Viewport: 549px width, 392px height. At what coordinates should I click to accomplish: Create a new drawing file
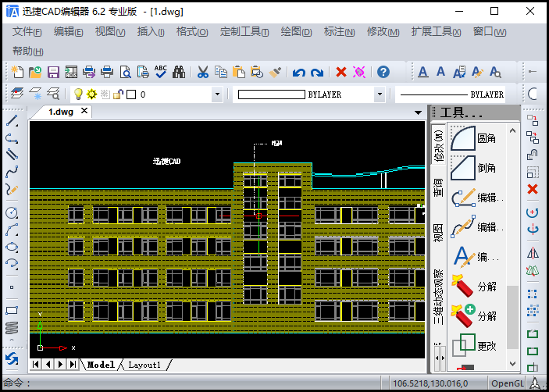coord(17,72)
